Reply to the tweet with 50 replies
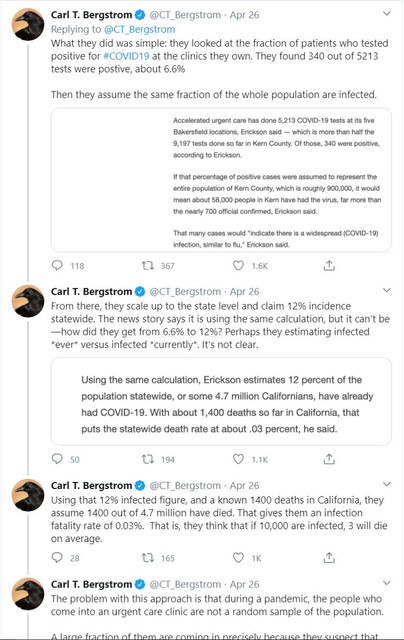404x640 pixels. pyautogui.click(x=57, y=459)
